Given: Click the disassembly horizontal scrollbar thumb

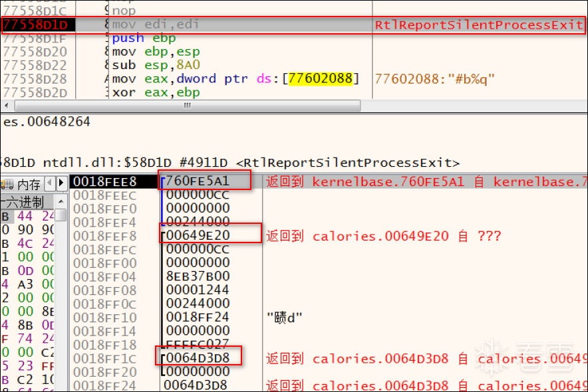Looking at the screenshot, I should (188, 106).
